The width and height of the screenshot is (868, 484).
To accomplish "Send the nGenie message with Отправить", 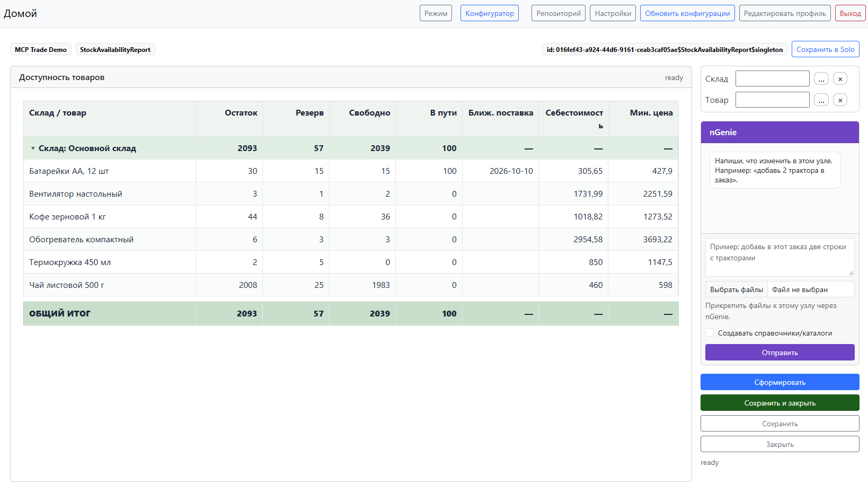I will (780, 353).
